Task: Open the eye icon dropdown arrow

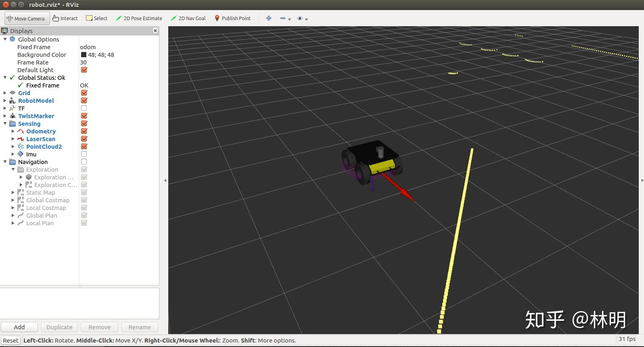Action: coord(307,19)
